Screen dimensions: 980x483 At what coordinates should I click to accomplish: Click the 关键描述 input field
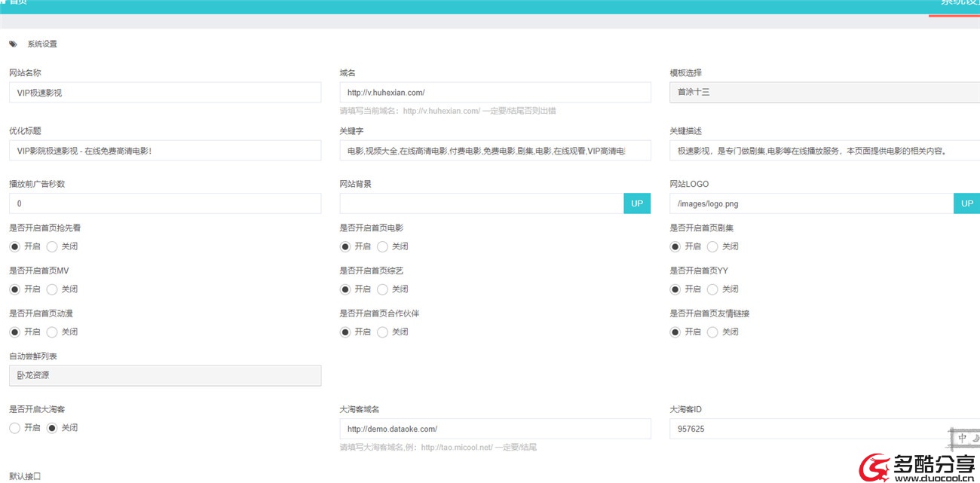(825, 150)
